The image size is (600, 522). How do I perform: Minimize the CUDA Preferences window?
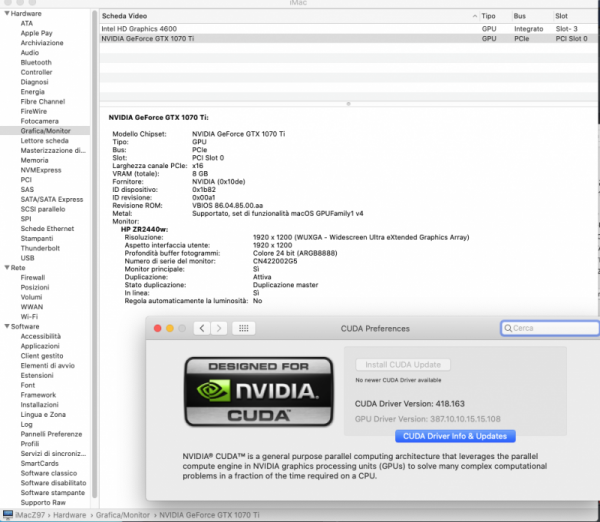point(170,328)
